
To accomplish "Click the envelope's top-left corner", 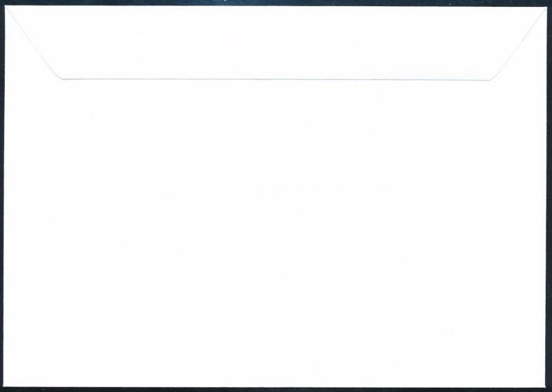I will click(x=6, y=6).
